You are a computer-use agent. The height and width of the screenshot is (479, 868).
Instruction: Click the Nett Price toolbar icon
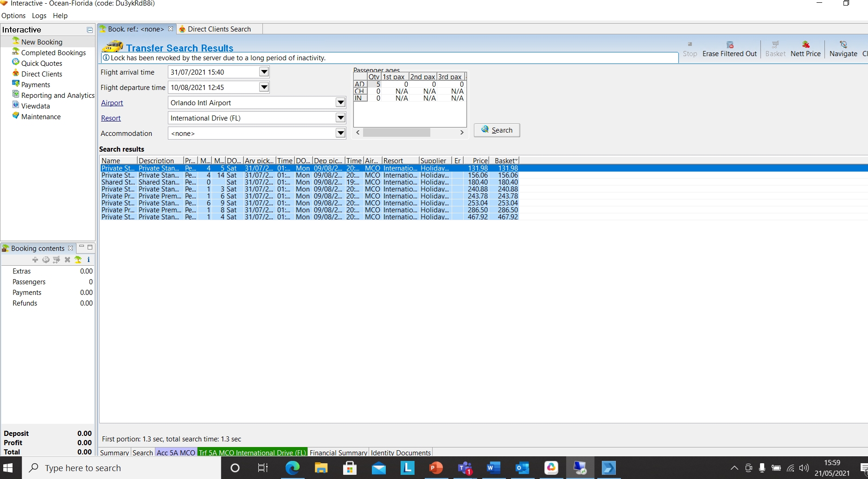tap(805, 45)
